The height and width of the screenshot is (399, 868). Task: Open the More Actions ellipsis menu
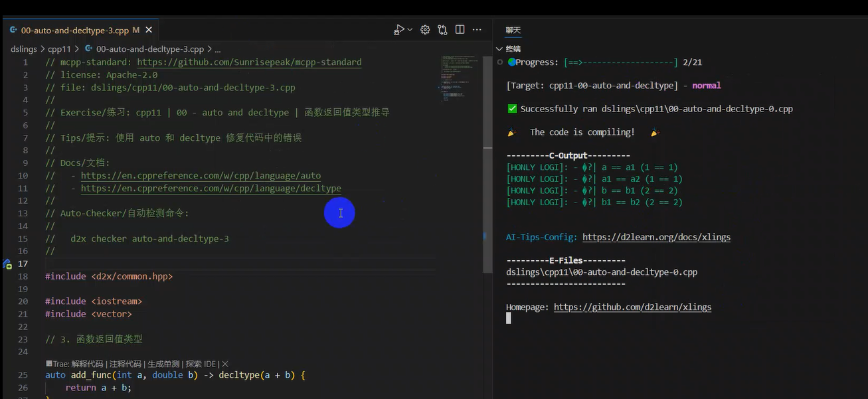[477, 30]
